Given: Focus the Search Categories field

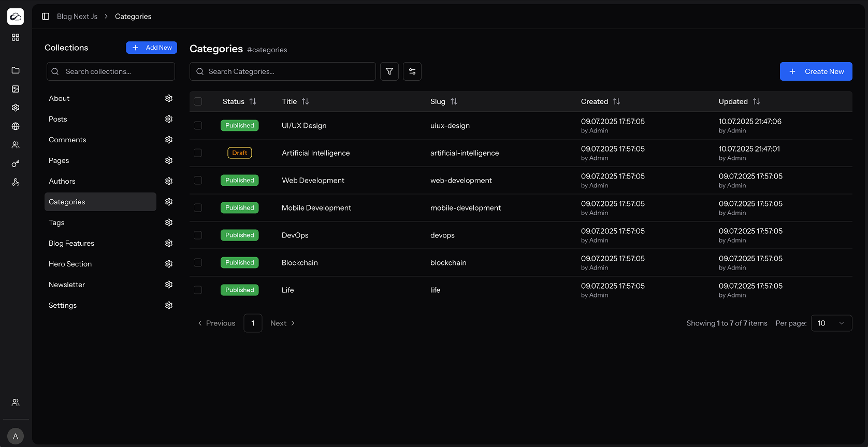Looking at the screenshot, I should pyautogui.click(x=283, y=71).
